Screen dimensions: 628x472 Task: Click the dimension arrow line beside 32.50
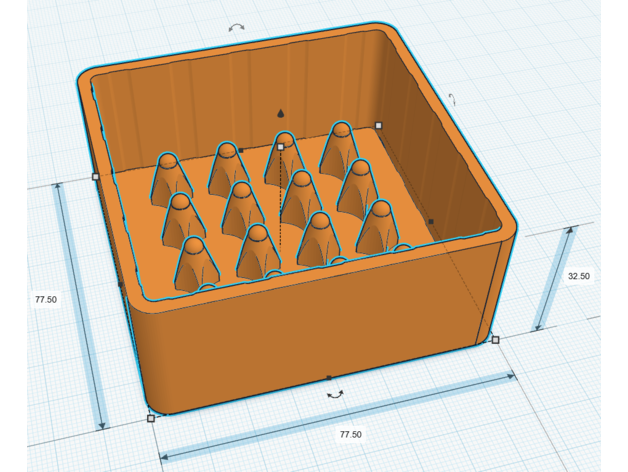(553, 280)
